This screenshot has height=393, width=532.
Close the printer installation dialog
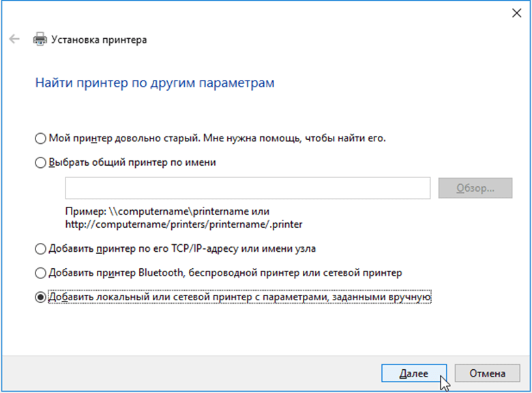click(x=515, y=12)
